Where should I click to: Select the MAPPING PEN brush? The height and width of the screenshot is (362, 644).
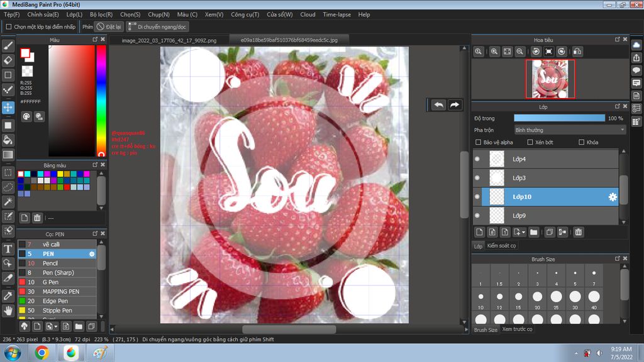click(x=57, y=292)
